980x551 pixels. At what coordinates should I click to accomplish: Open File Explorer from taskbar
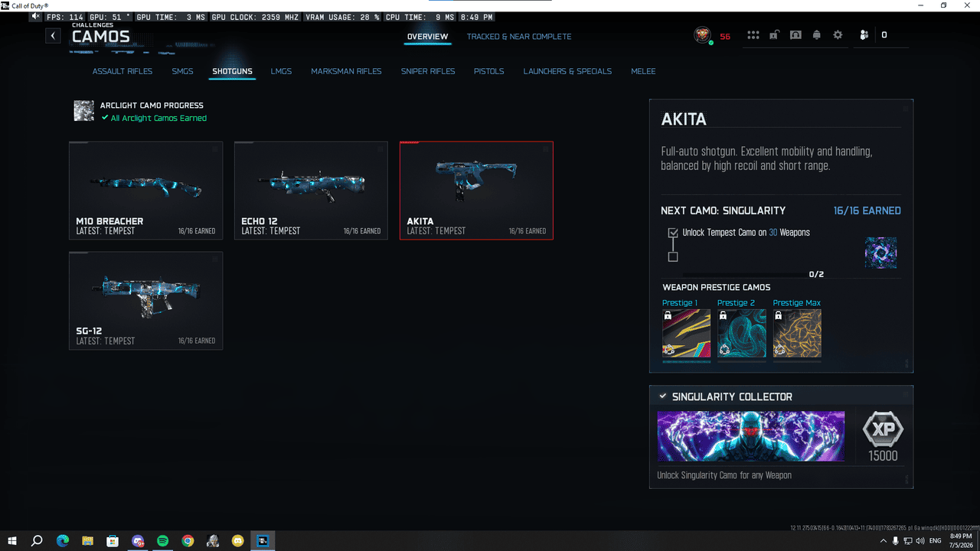tap(87, 541)
